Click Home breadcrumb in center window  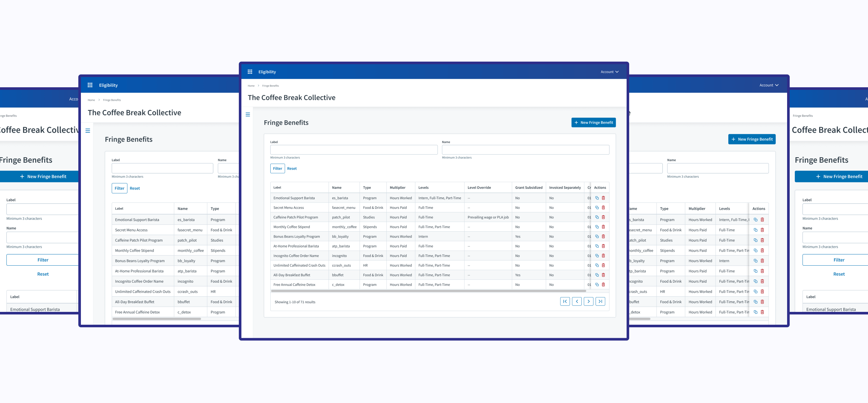pyautogui.click(x=251, y=86)
